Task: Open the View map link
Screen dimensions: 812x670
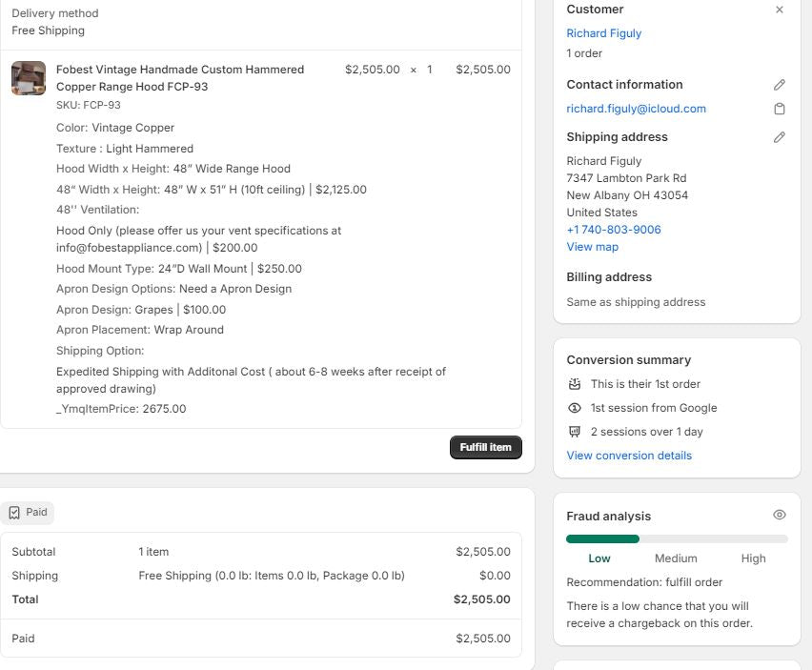Action: pos(592,247)
